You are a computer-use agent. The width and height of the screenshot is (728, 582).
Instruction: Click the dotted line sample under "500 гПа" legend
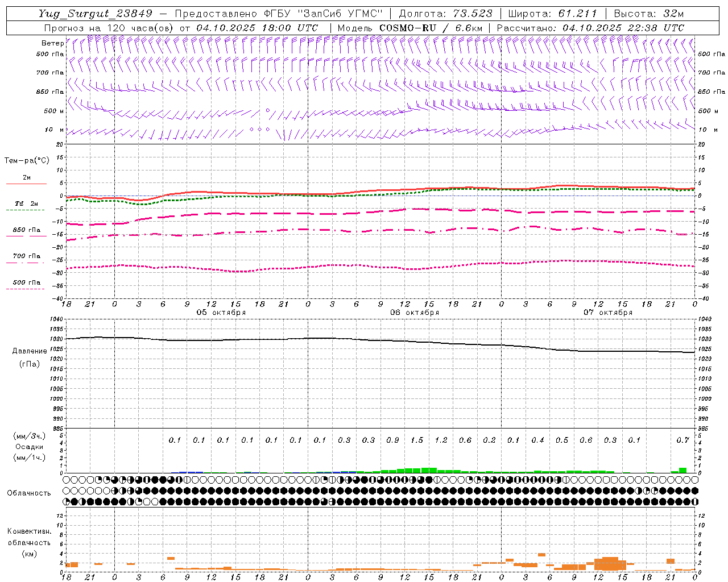coord(25,289)
